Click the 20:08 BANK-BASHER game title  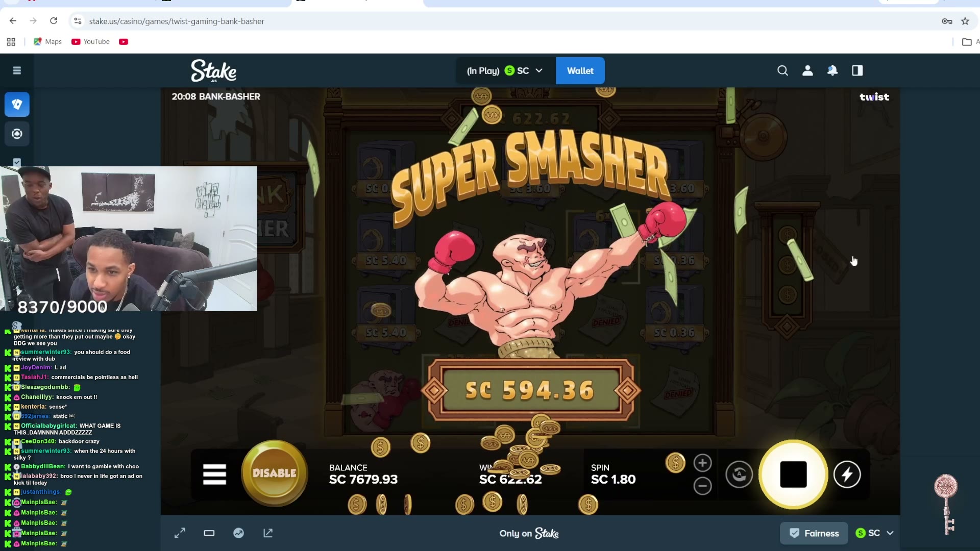[216, 96]
